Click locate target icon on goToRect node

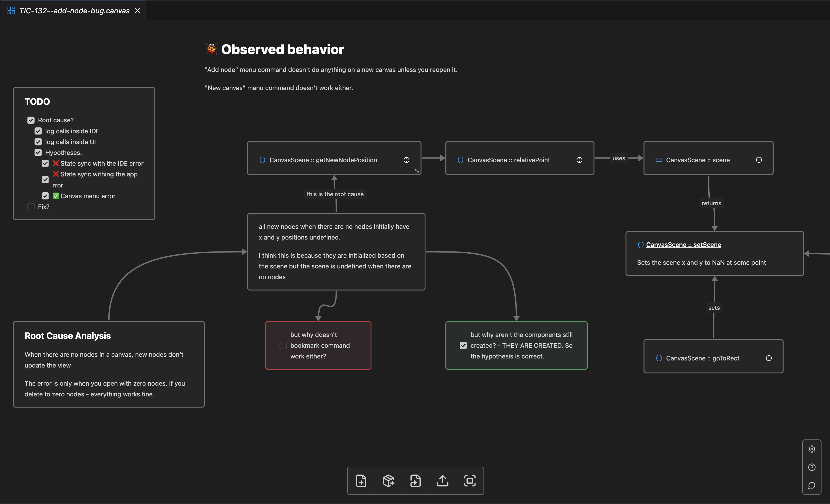(x=769, y=358)
